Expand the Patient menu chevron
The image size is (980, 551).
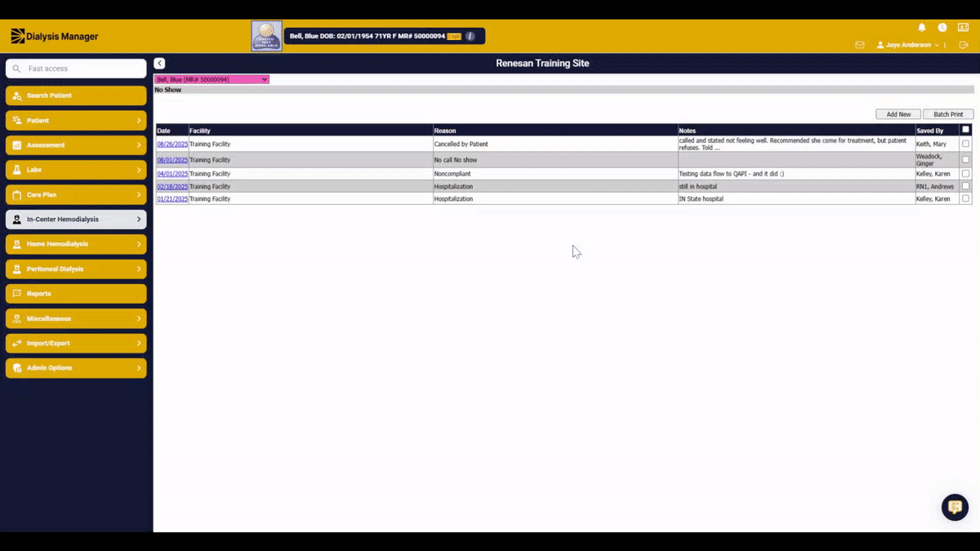click(139, 121)
